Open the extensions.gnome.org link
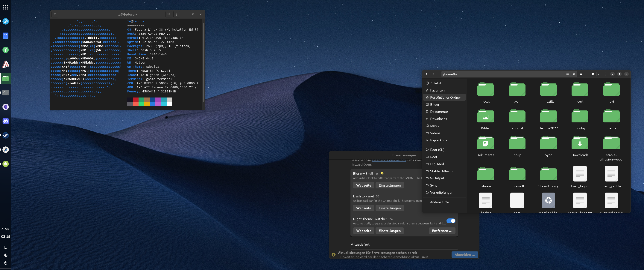Viewport: 644px width, 270px height. point(388,160)
